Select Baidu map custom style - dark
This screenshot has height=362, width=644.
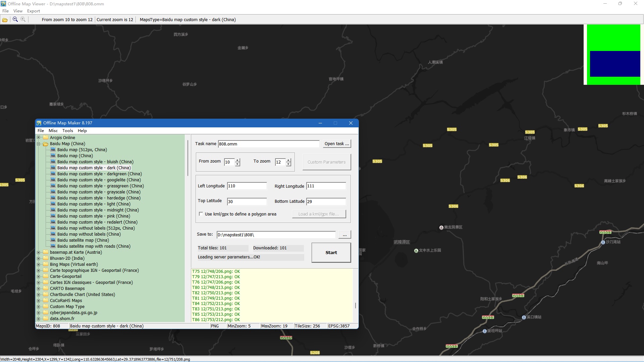[94, 168]
